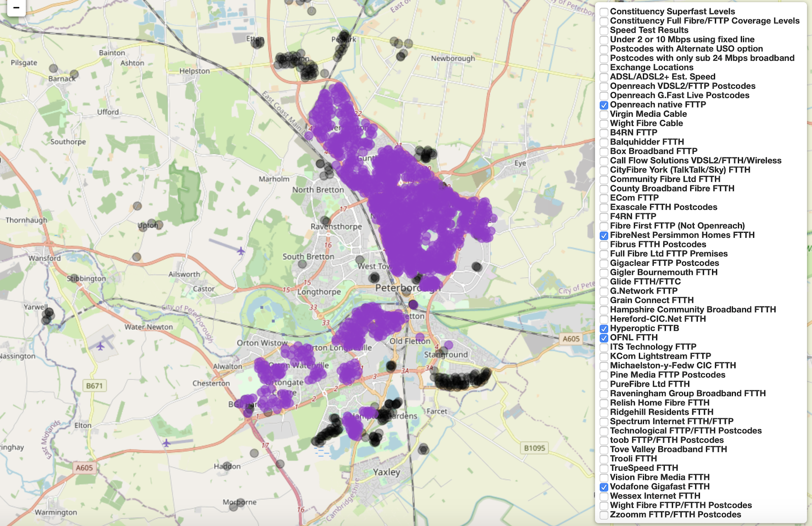Uncheck Vodafone Gigafast FTTH
Image resolution: width=812 pixels, height=526 pixels.
pos(603,486)
